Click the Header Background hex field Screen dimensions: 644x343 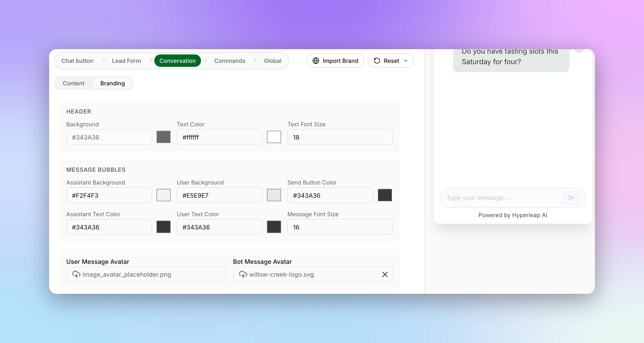[109, 137]
